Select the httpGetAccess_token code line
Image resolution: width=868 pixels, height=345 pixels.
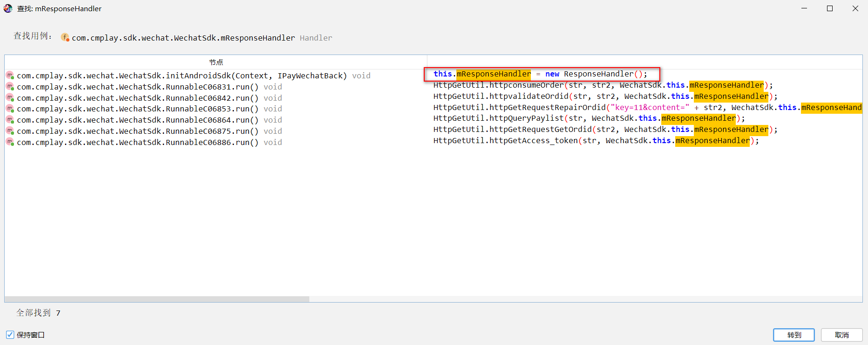coord(596,141)
